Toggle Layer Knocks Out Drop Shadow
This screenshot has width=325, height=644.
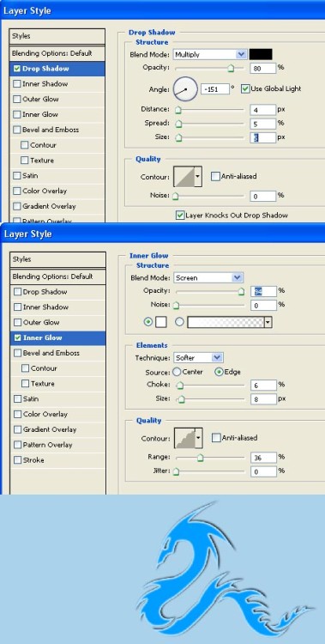coord(180,216)
